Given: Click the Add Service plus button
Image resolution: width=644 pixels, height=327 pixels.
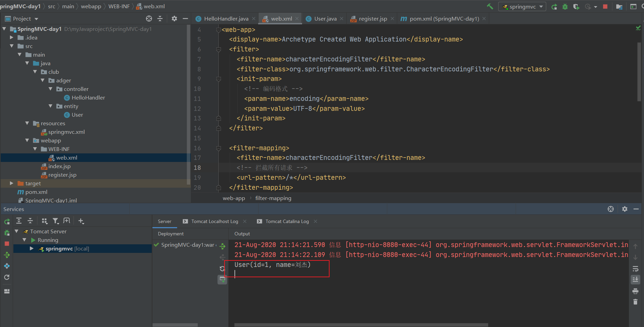Looking at the screenshot, I should pyautogui.click(x=81, y=221).
